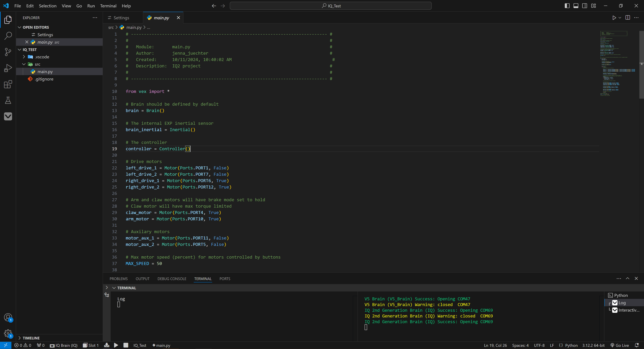Switch to the DEBUG CONSOLE tab
This screenshot has height=349, width=644.
click(x=172, y=279)
